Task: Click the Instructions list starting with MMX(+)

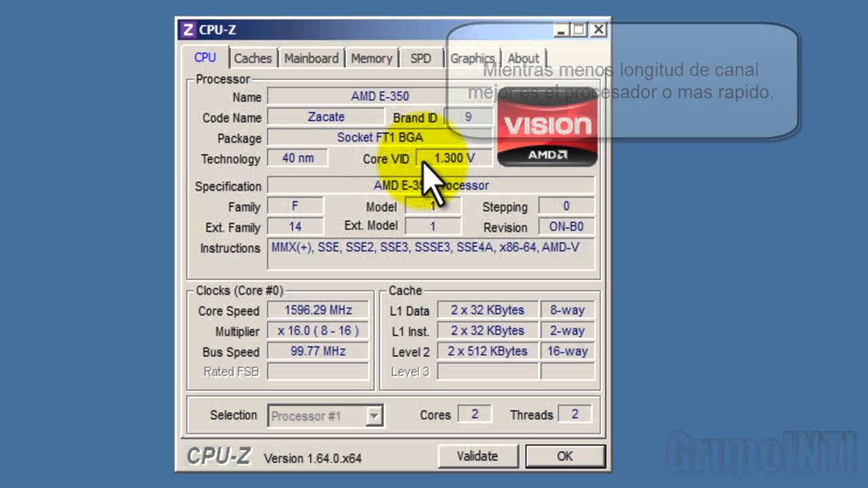Action: click(x=431, y=254)
